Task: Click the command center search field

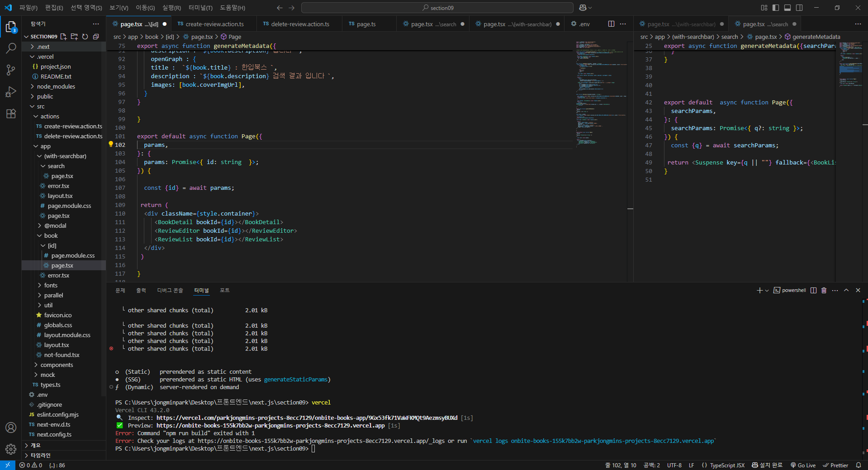Action: pos(437,8)
